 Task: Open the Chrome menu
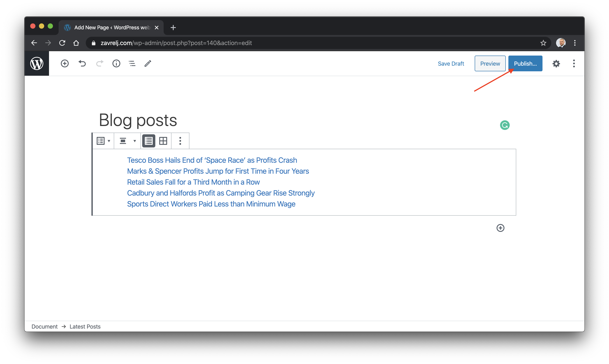(575, 43)
